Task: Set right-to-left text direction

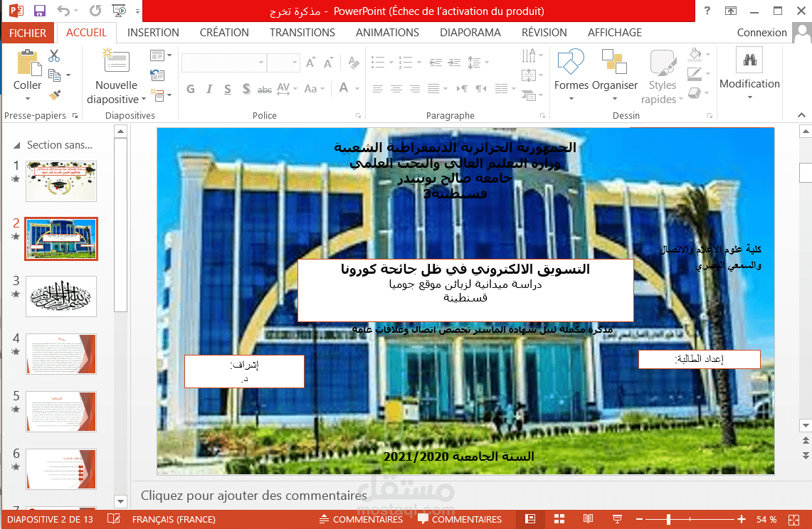Action: (x=481, y=89)
